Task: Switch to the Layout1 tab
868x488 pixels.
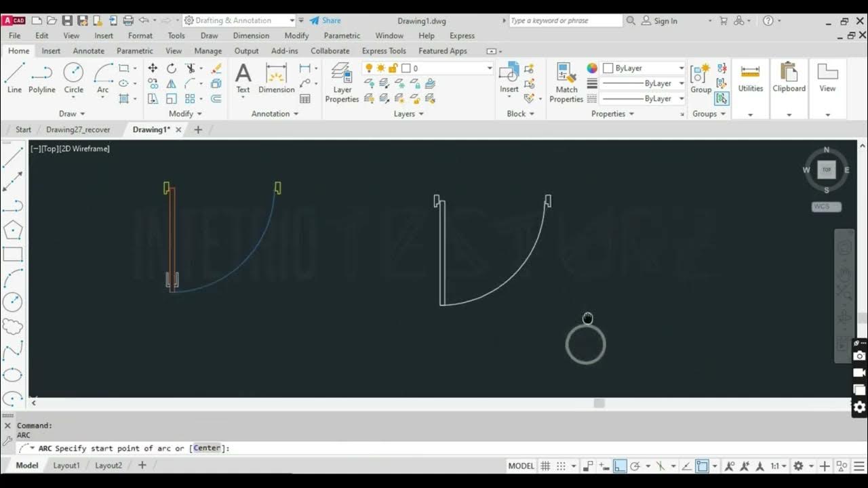Action: [x=66, y=466]
